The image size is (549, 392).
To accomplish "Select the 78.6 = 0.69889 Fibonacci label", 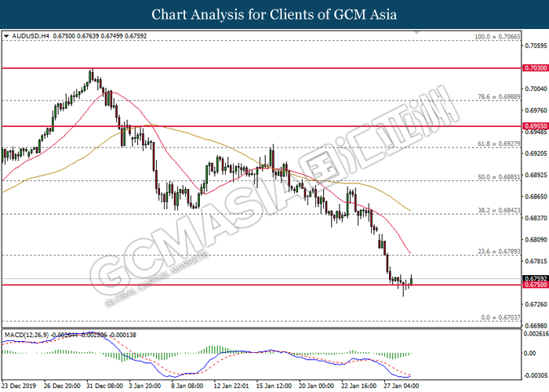I will [499, 96].
